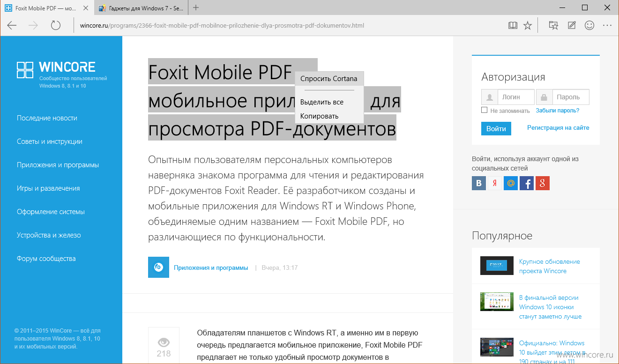
Task: Make a Web Note pencil icon
Action: [x=572, y=25]
